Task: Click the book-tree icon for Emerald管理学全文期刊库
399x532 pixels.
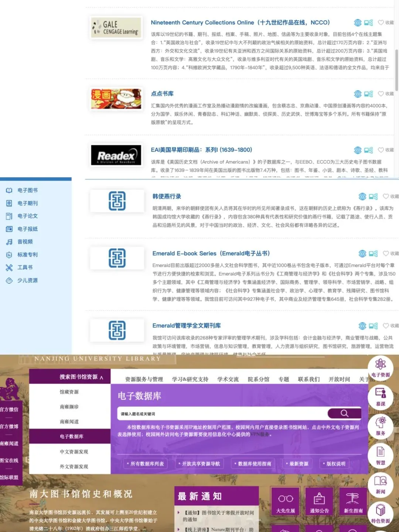Action: (x=373, y=326)
